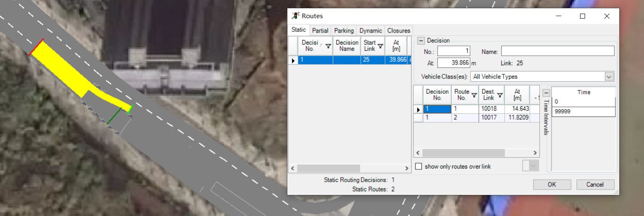Select time interval value 99999
Screen dimensions: 644x216
click(x=584, y=112)
